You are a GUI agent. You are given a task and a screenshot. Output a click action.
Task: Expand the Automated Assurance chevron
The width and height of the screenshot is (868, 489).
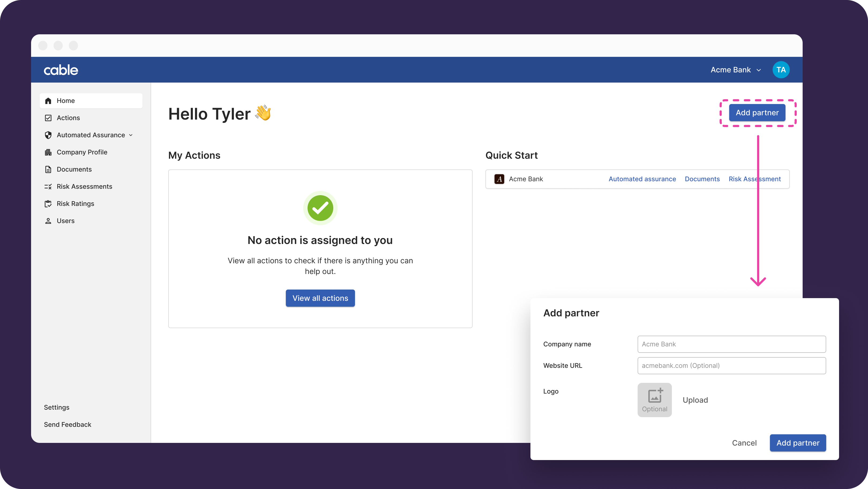131,135
